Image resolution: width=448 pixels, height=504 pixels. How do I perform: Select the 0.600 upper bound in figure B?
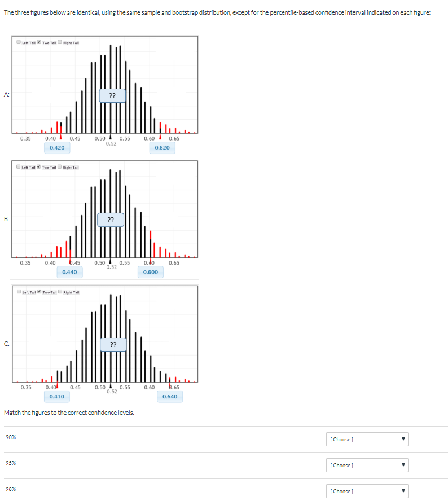[151, 272]
